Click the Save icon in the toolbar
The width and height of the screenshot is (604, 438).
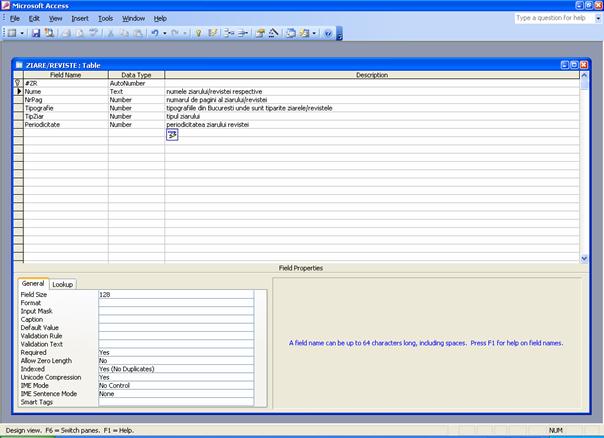(34, 33)
